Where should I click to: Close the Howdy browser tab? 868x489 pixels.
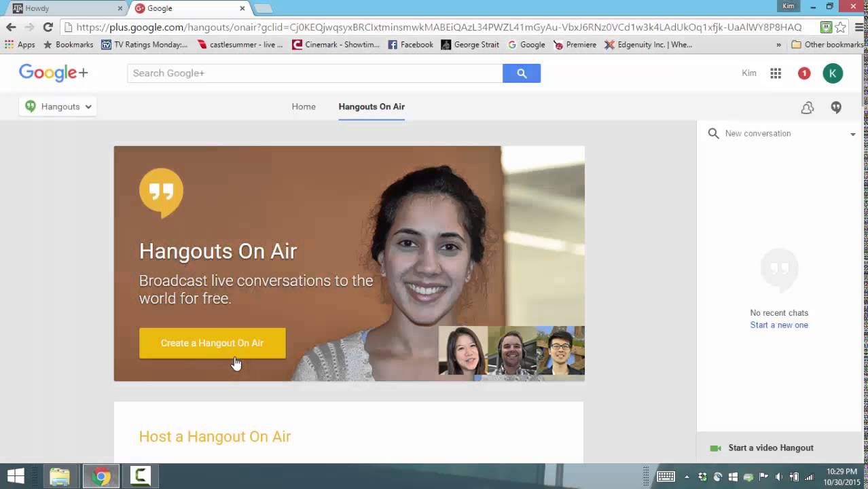pos(120,8)
